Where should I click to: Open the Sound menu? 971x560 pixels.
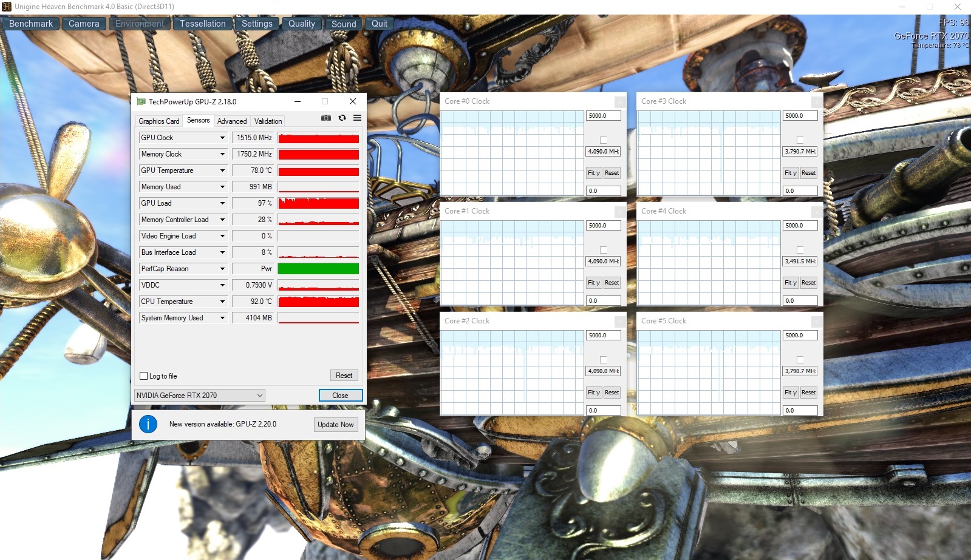tap(344, 24)
